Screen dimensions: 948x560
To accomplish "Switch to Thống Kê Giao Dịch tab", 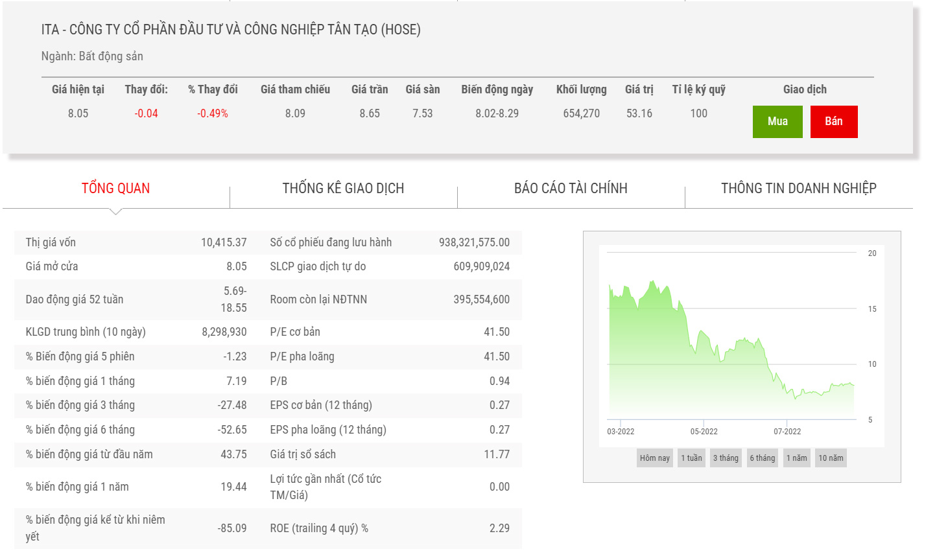I will coord(343,189).
